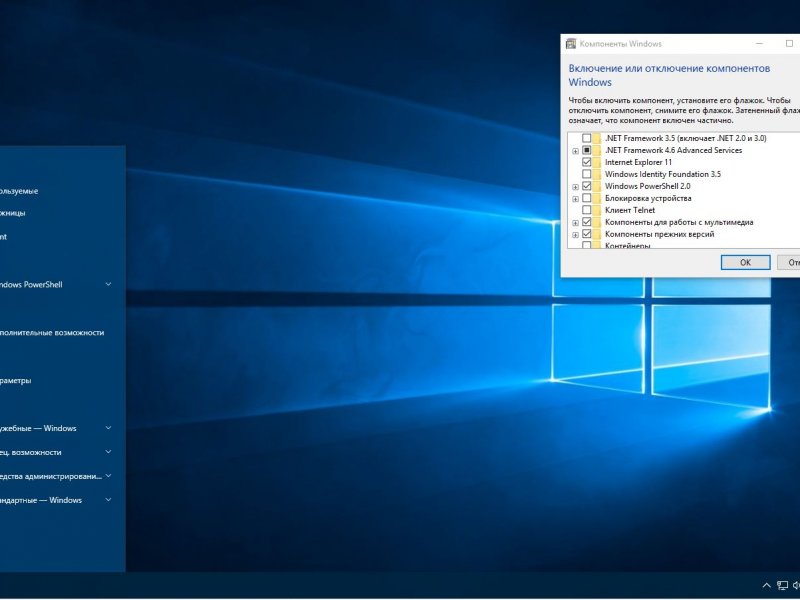
Task: Click the Компоненты Windows title bar icon
Action: [x=571, y=44]
